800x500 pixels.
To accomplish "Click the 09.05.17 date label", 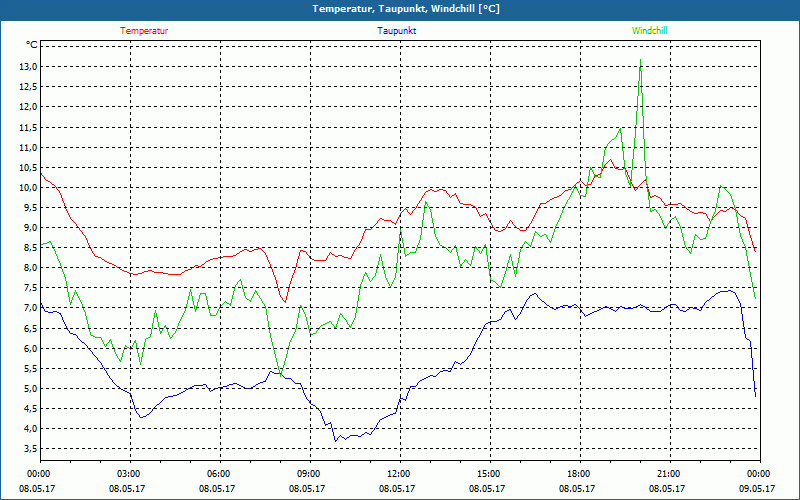I will pos(757,489).
